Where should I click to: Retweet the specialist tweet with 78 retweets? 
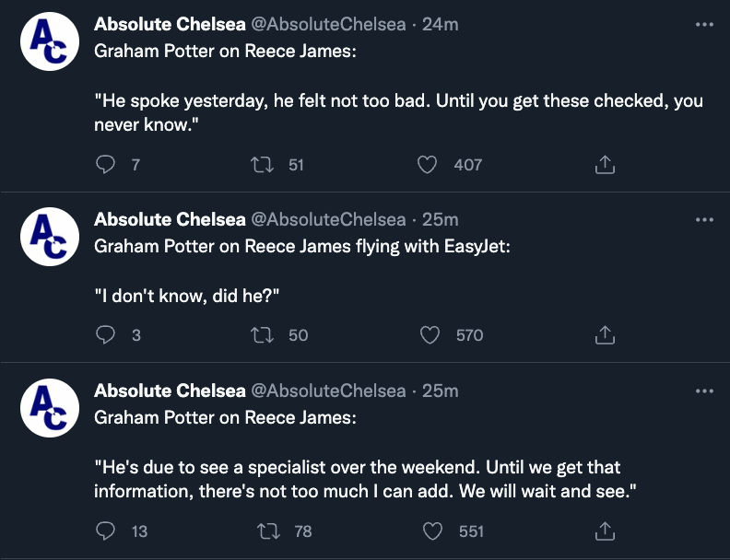coord(265,531)
